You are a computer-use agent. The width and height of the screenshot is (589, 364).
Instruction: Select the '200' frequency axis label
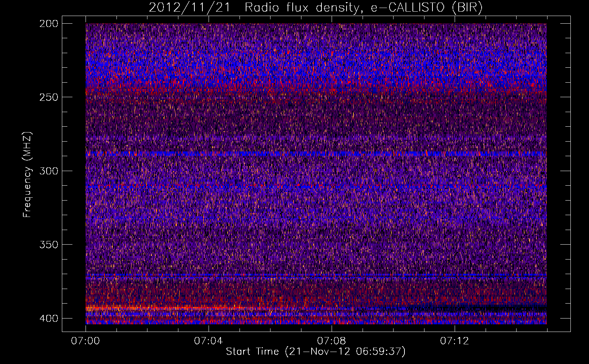[x=49, y=24]
